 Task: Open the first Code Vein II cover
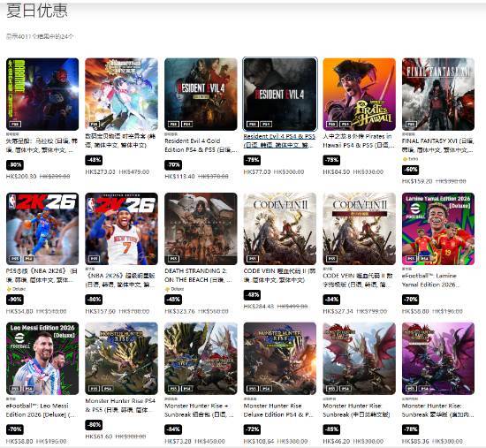click(280, 229)
